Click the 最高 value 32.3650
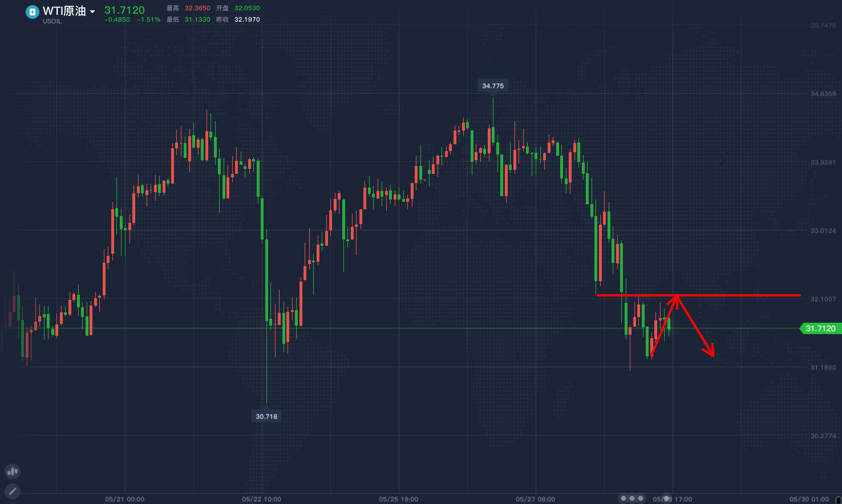The height and width of the screenshot is (504, 842). coord(197,8)
